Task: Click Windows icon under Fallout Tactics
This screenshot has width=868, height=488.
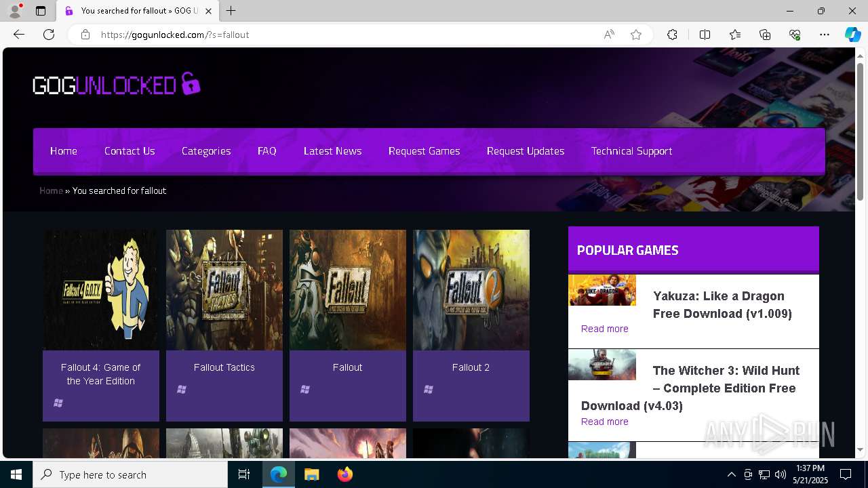Action: tap(182, 389)
